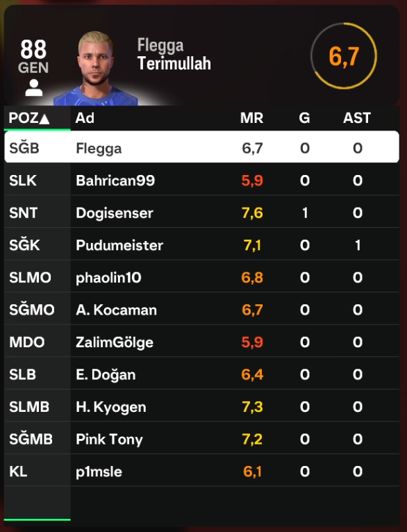Select the E. Doğan SLB row

[x=202, y=374]
